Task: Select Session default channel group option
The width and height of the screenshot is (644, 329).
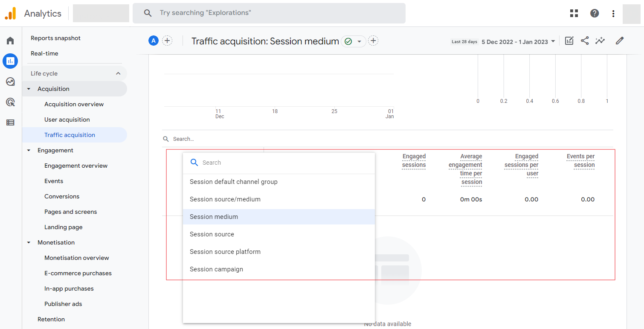Action: click(234, 182)
